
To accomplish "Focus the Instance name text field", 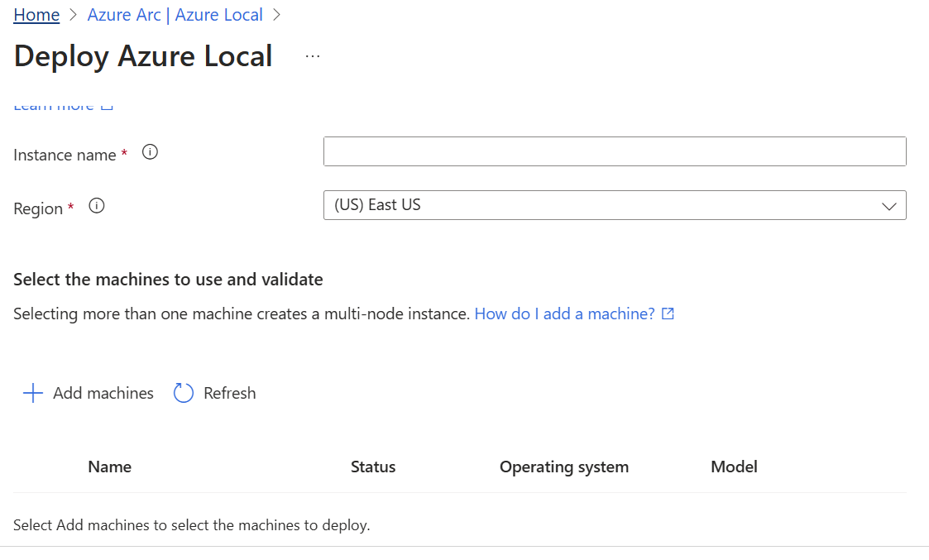I will (x=615, y=151).
